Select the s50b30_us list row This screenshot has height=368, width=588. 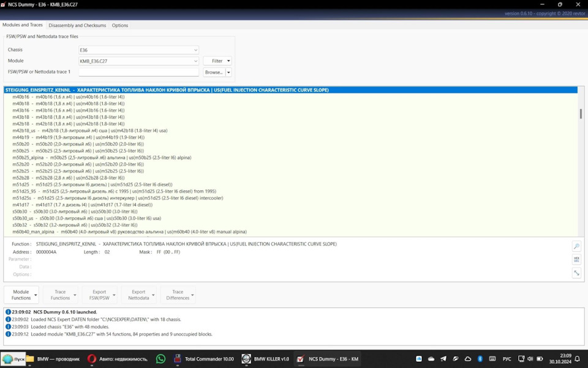(x=290, y=218)
